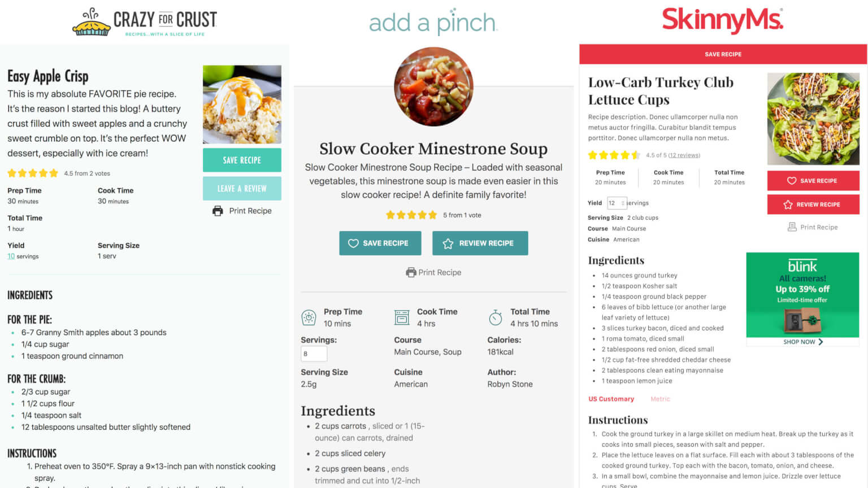Click the Leave a Review button

[242, 189]
